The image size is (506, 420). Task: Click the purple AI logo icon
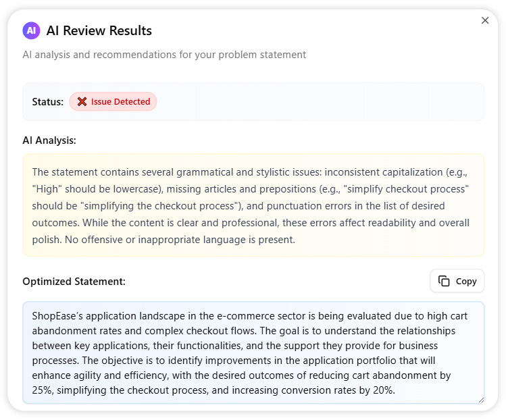tap(31, 30)
